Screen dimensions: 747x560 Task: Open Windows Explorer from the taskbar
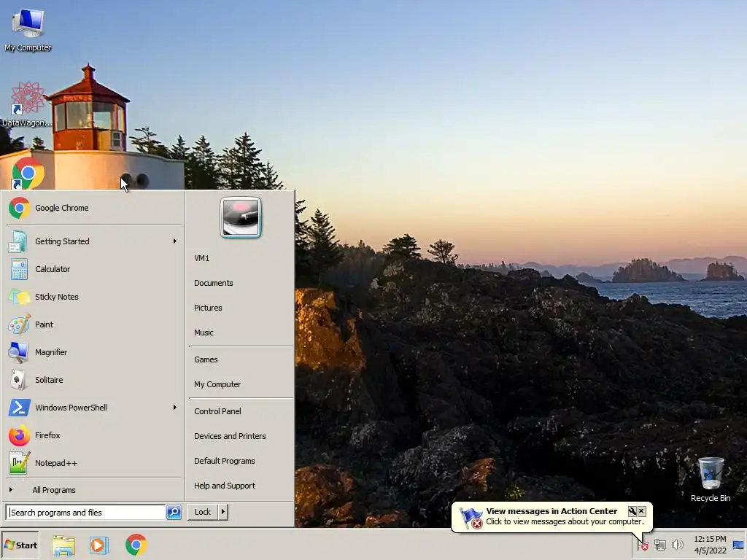tap(63, 545)
